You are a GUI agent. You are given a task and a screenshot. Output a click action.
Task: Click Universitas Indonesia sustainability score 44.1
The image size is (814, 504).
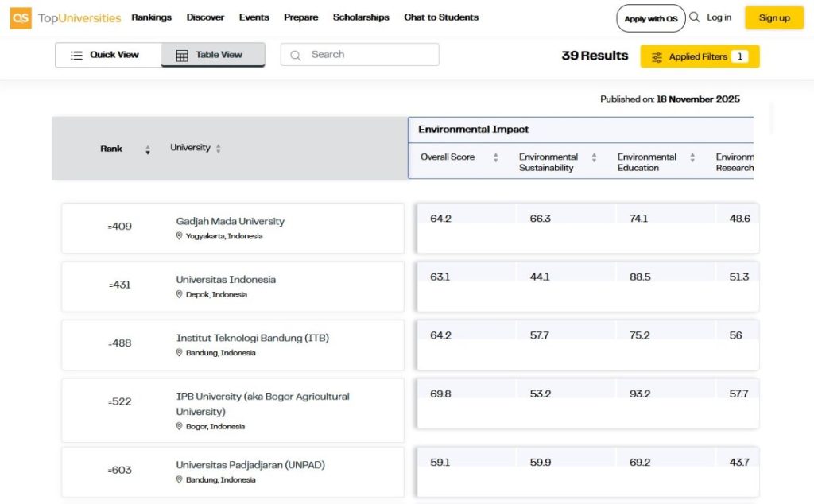(x=540, y=277)
